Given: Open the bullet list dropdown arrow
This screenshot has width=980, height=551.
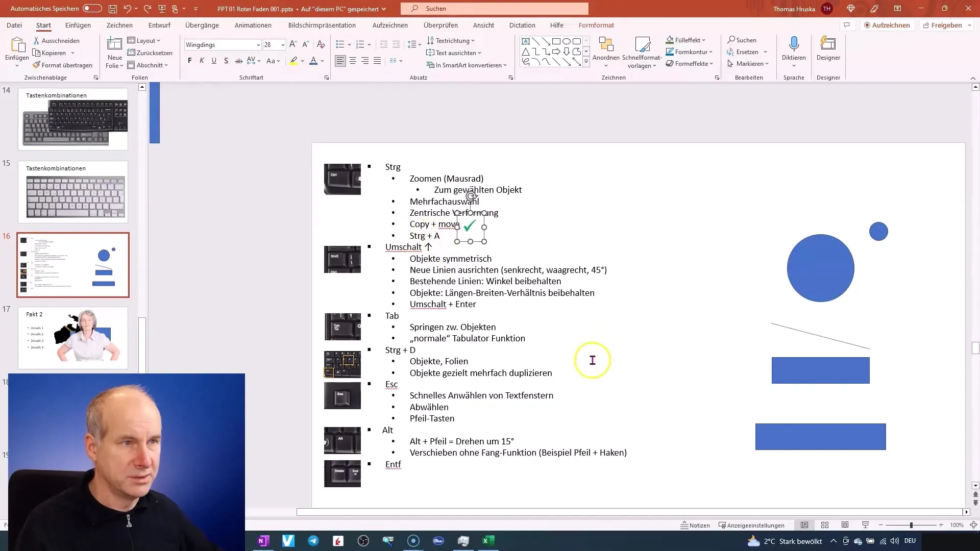Looking at the screenshot, I should tap(349, 45).
